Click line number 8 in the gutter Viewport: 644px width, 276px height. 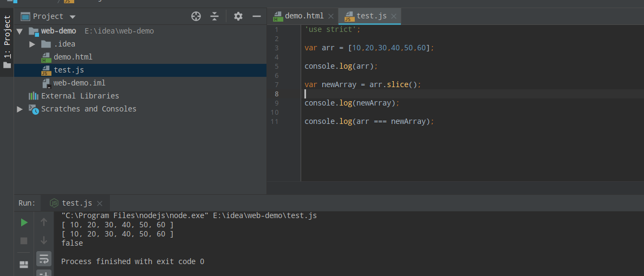click(276, 94)
